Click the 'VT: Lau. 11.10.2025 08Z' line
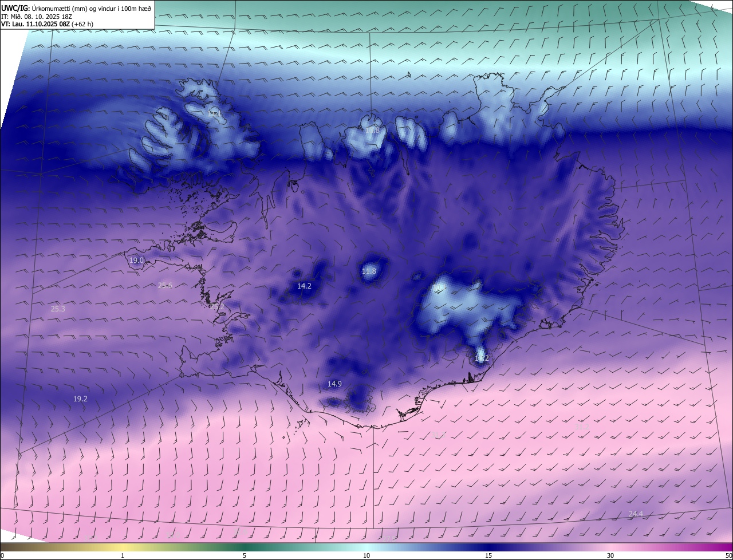This screenshot has height=560, width=733. click(x=47, y=24)
